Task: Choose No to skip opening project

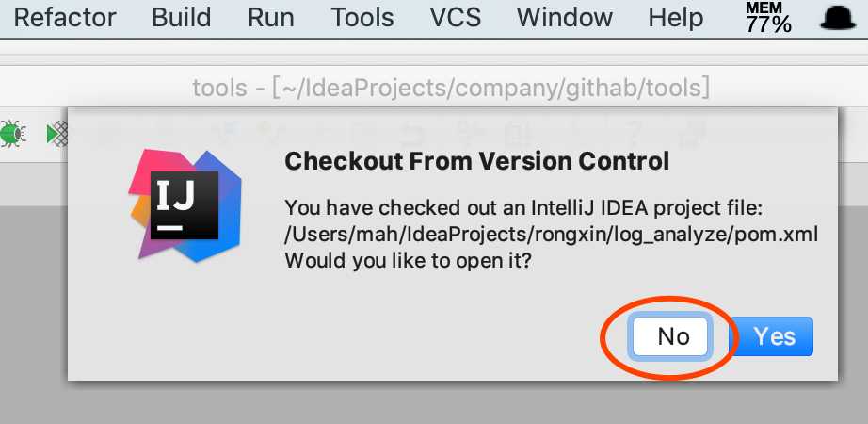Action: coord(670,336)
